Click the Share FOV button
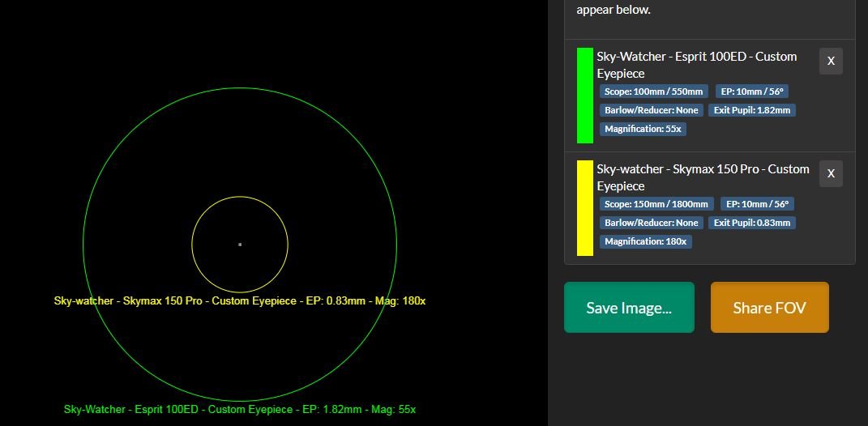This screenshot has width=868, height=426. (x=769, y=307)
